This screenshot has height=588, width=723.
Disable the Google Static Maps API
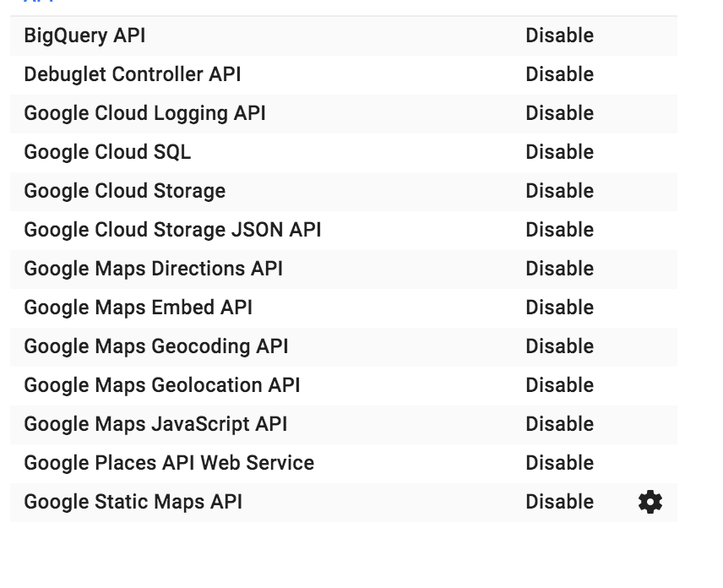coord(560,502)
